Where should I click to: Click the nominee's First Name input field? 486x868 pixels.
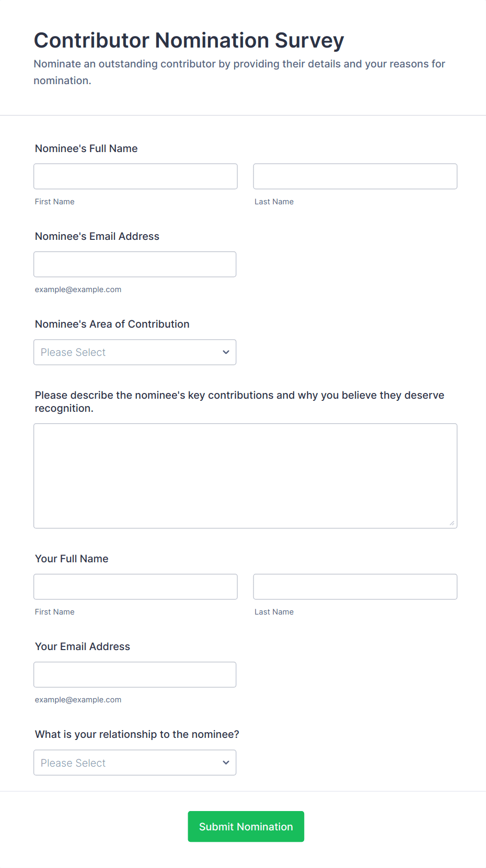(135, 177)
